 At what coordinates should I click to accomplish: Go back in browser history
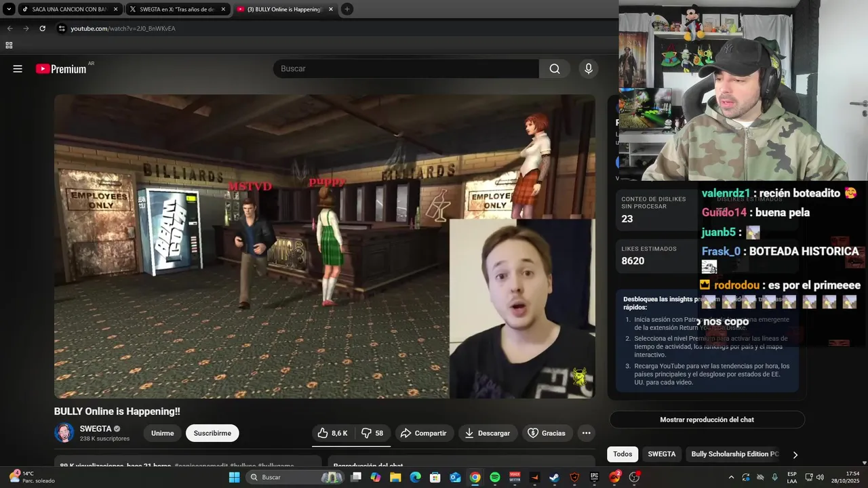click(x=9, y=28)
